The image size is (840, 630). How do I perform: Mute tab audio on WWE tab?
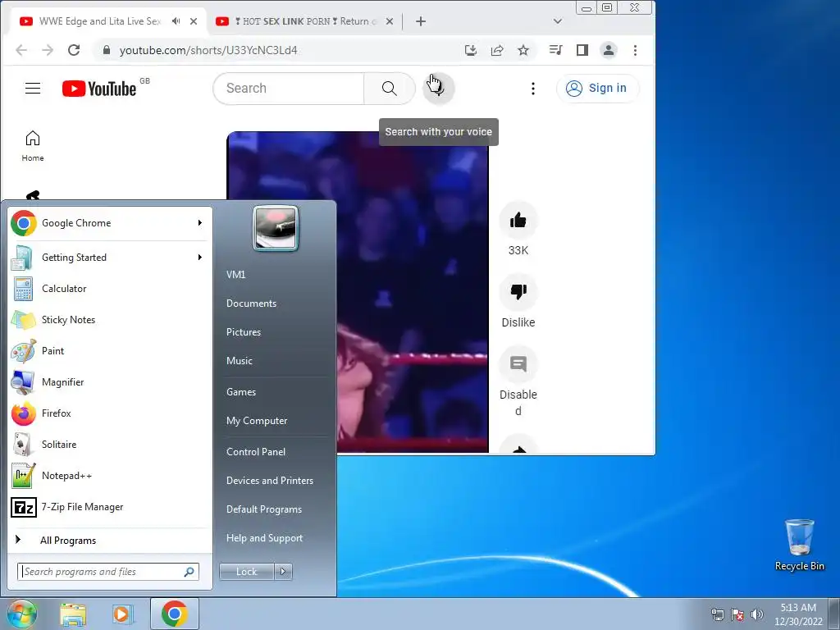(x=176, y=21)
